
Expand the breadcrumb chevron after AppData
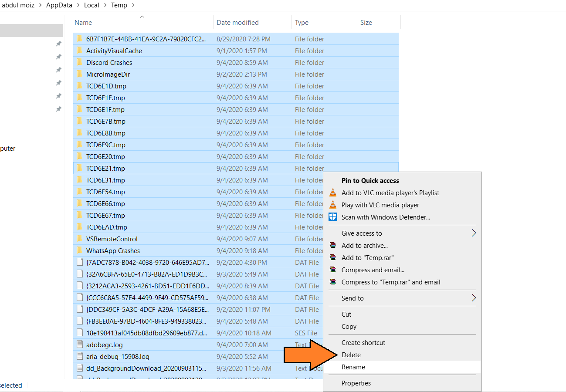point(78,5)
